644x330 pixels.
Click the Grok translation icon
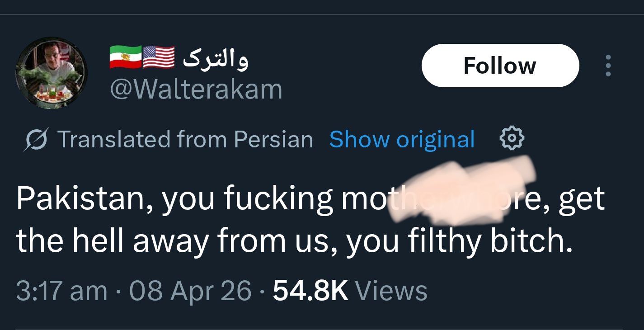(36, 139)
